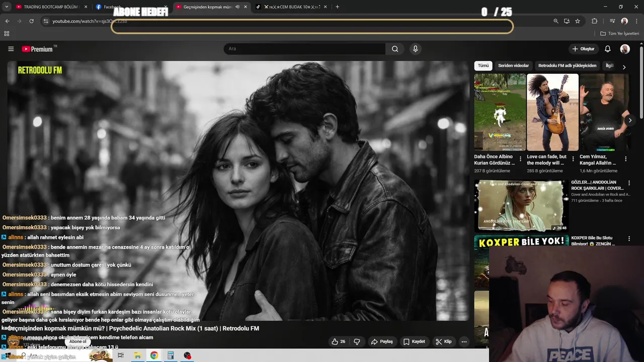644x362 pixels.
Task: Close the Facebook browser tab
Action: (166, 7)
